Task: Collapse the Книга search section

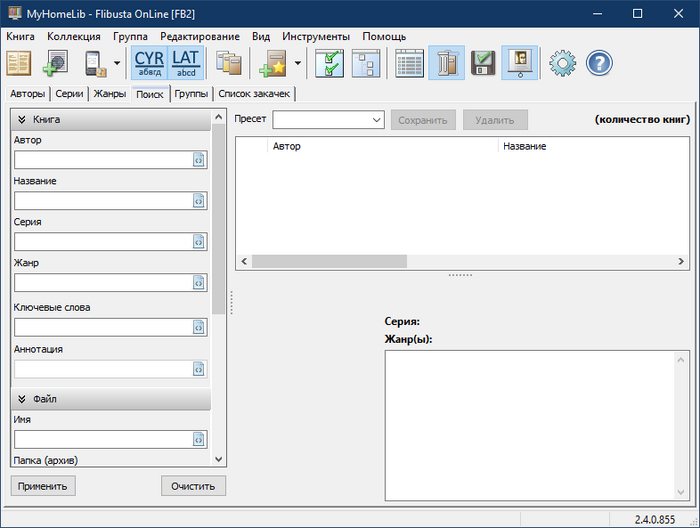Action: point(111,120)
